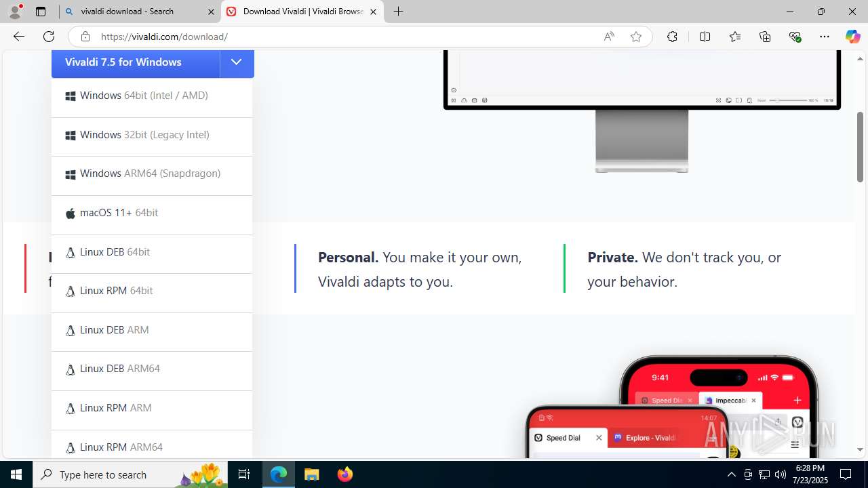Screen dimensions: 868x488
Task: View site information lock icon
Action: pos(85,37)
